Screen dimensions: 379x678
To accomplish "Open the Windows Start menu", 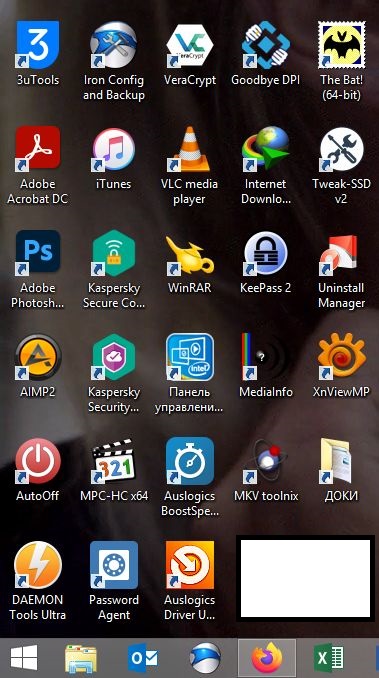I will (24, 659).
